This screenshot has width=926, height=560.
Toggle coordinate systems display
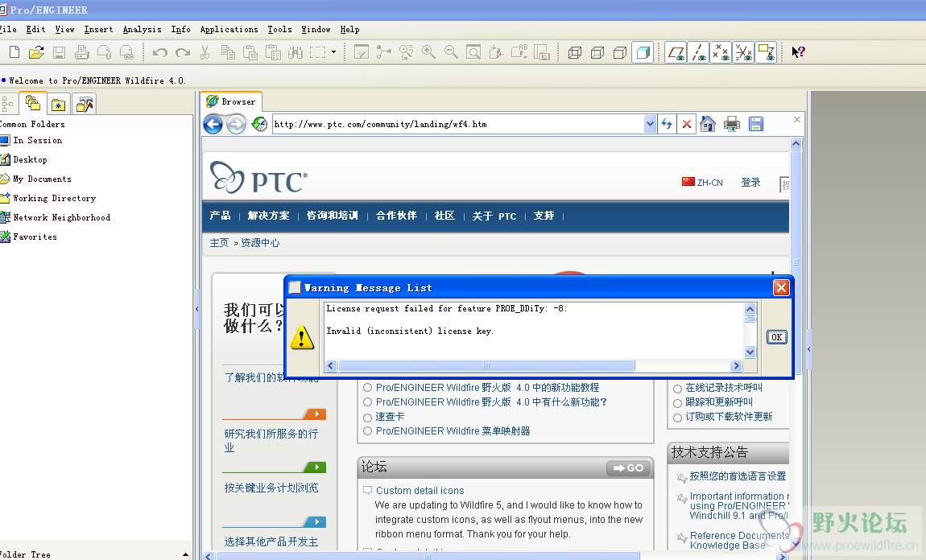click(743, 52)
